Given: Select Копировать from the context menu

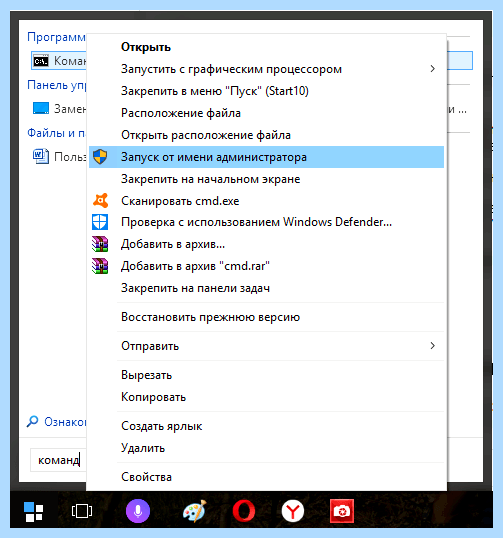Looking at the screenshot, I should (266, 397).
